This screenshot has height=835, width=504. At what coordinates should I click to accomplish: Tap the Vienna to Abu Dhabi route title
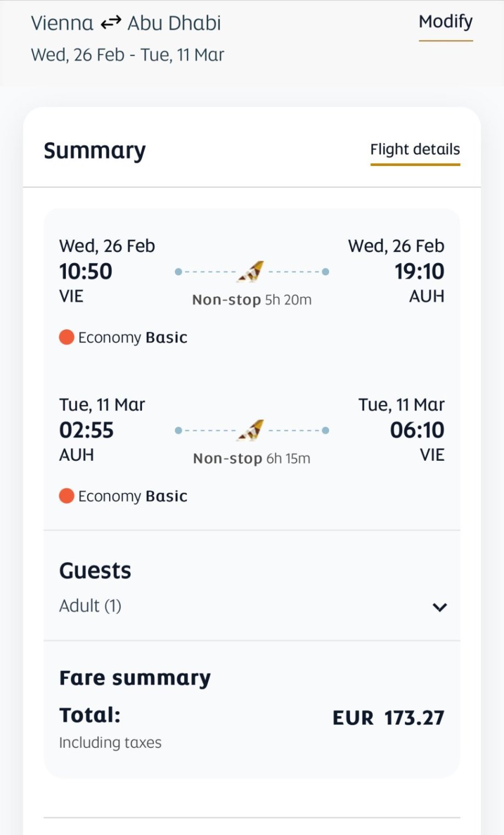tap(125, 23)
